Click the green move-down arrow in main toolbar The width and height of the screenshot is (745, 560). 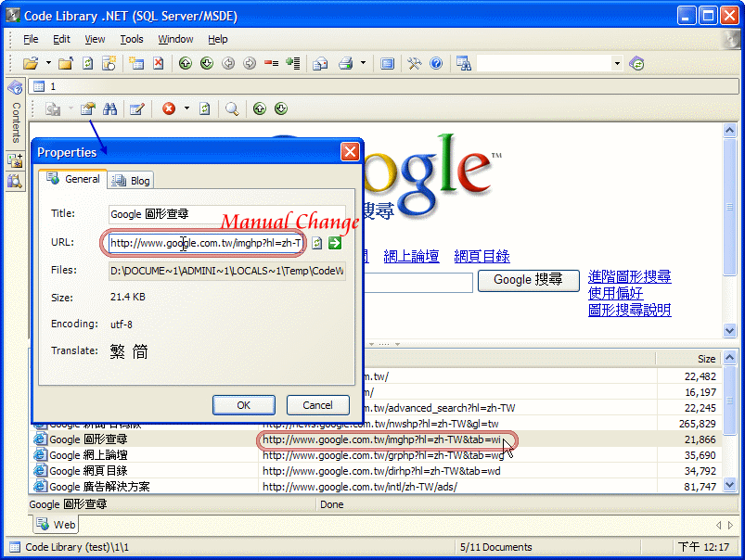[207, 63]
